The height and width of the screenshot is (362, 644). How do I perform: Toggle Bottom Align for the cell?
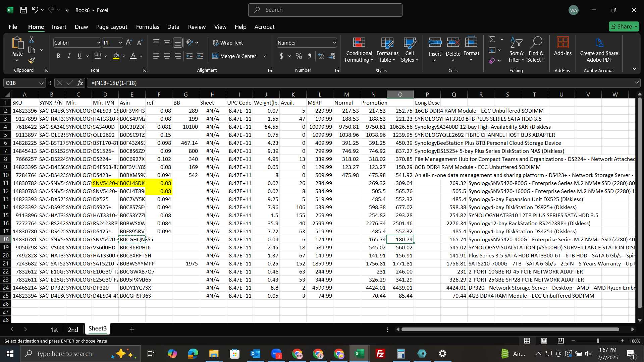pyautogui.click(x=178, y=43)
